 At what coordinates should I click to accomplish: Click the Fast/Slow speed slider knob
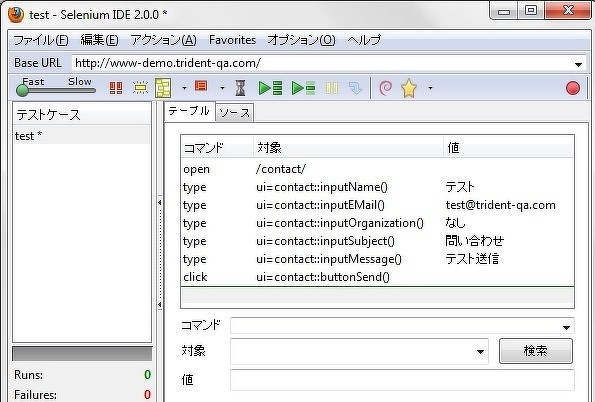point(22,90)
